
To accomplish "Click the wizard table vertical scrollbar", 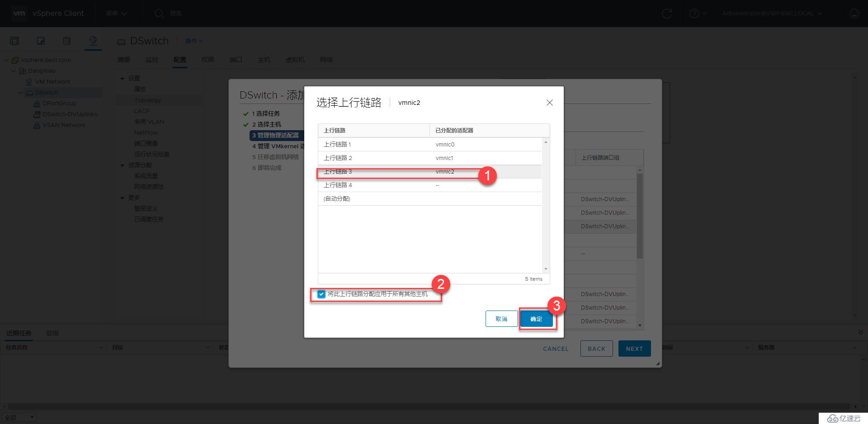I will (x=640, y=216).
